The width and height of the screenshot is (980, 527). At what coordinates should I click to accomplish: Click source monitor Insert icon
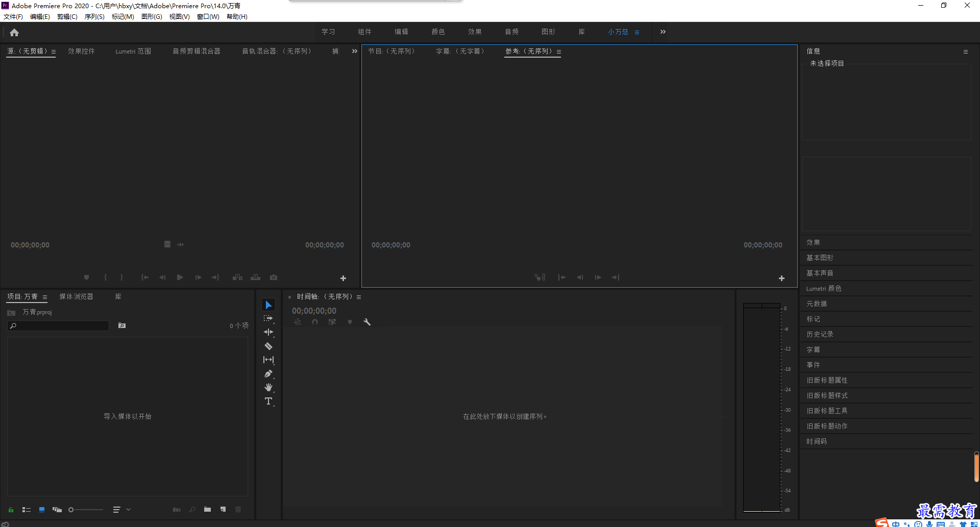tap(237, 278)
